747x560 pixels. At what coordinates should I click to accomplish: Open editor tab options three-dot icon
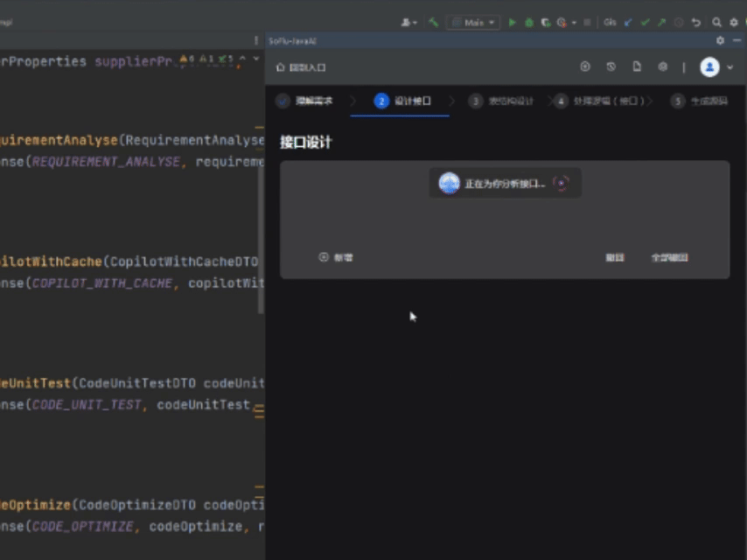pyautogui.click(x=256, y=40)
